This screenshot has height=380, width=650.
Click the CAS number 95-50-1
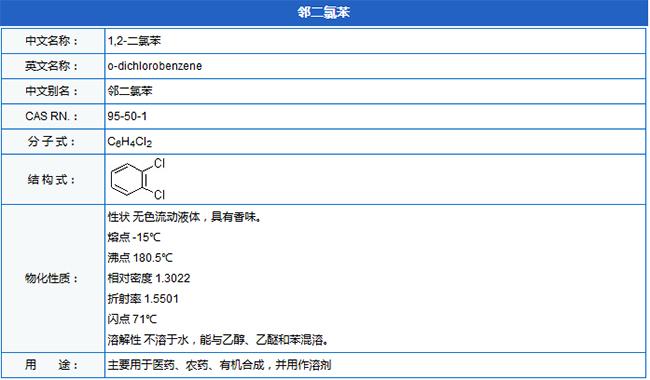pos(127,116)
